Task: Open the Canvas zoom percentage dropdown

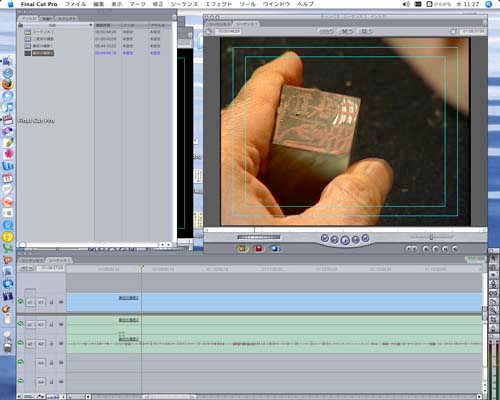Action: click(326, 31)
